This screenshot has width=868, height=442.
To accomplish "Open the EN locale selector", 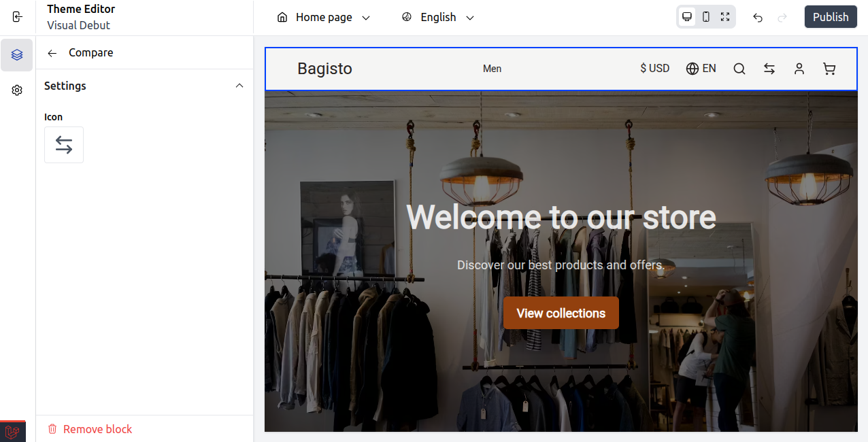I will point(701,69).
